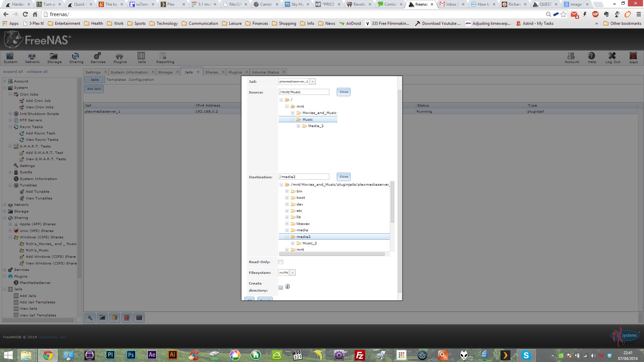Open the Jails toolbar icon
Image resolution: width=644 pixels, height=362 pixels.
click(x=142, y=58)
